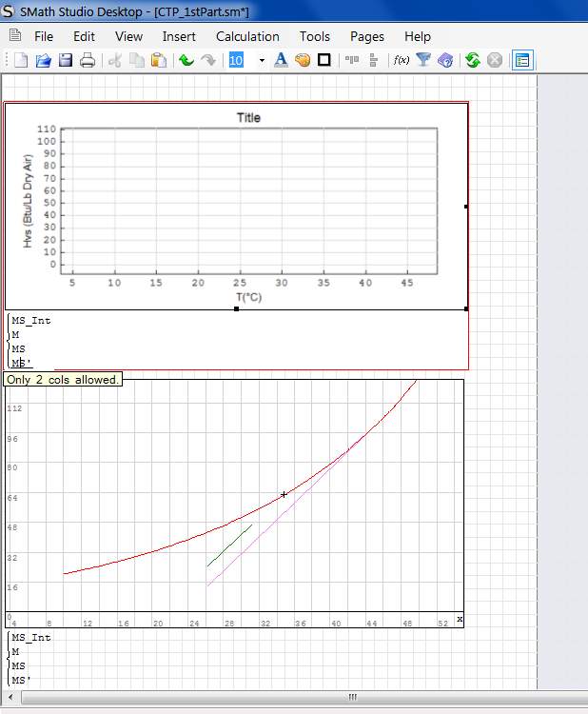Click the Help menu
588x714 pixels.
point(417,36)
